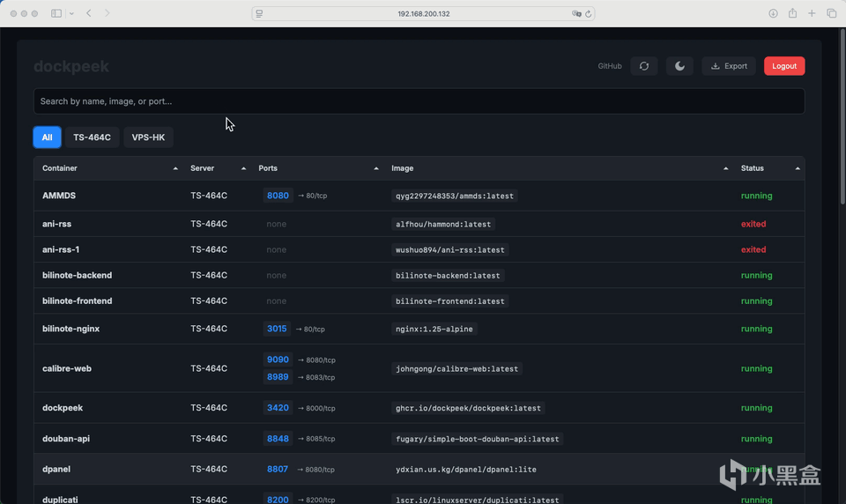
Task: Open Safari sidebar panel icon
Action: pyautogui.click(x=56, y=13)
